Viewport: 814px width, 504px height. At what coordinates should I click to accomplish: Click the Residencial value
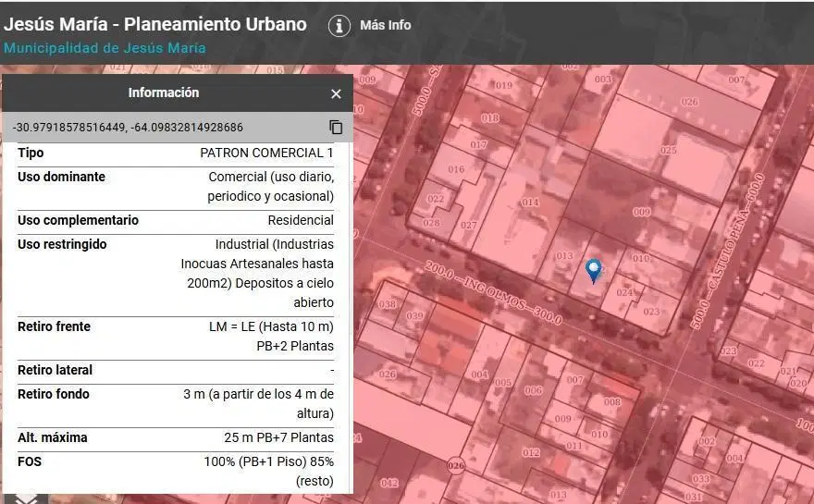[x=301, y=220]
